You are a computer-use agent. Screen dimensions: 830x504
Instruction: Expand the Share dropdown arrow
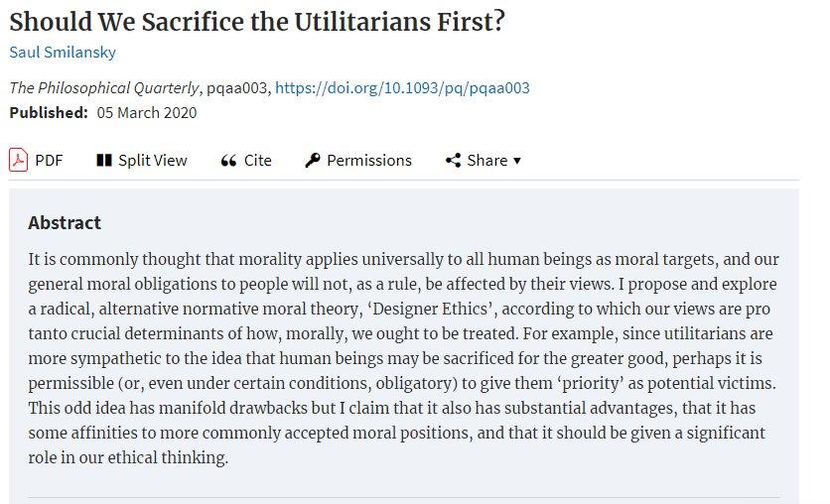click(517, 161)
